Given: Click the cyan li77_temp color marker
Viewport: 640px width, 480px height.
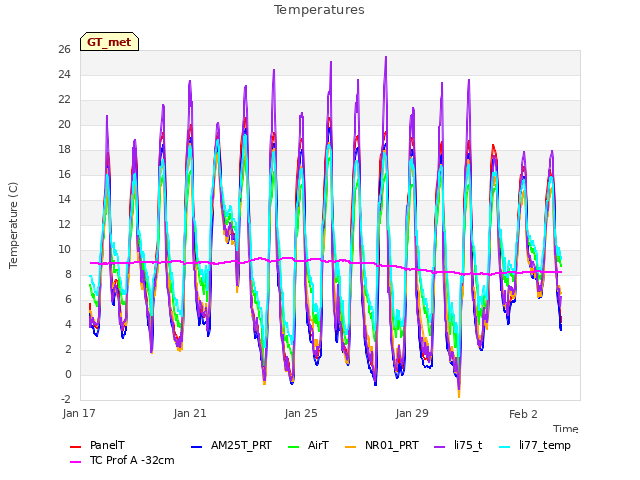Looking at the screenshot, I should pyautogui.click(x=505, y=447).
